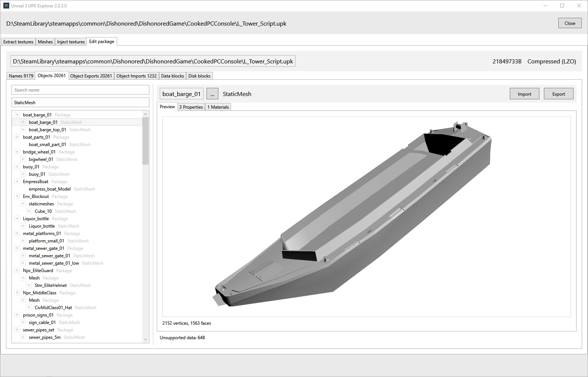Show the 3 Properties tab
This screenshot has height=377, width=588.
click(191, 107)
